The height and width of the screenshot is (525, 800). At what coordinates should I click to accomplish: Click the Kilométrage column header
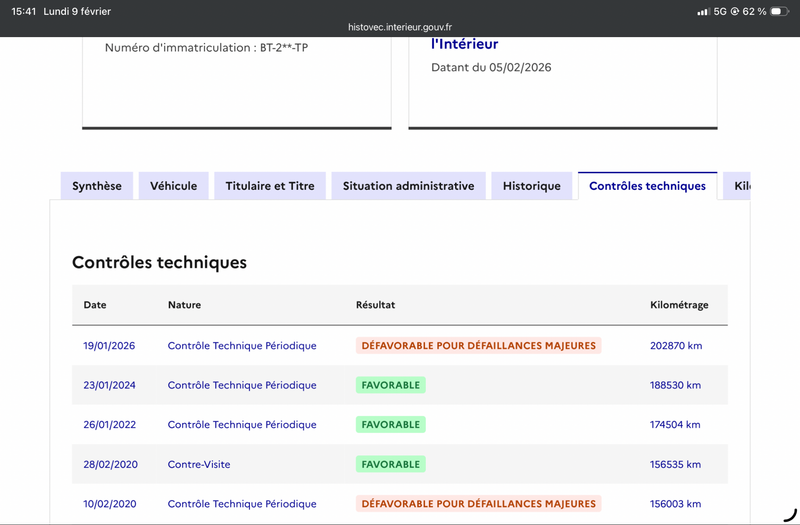[x=679, y=305]
